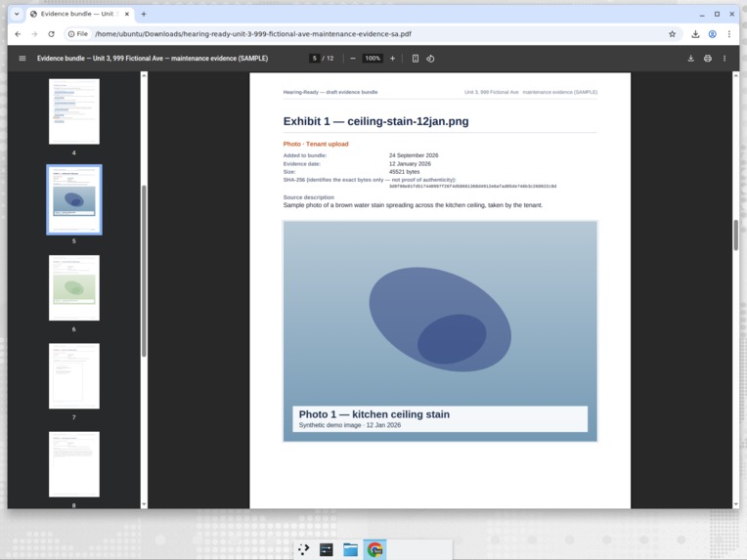The height and width of the screenshot is (560, 747).
Task: Select the Evidence bundle browser tab
Action: tap(80, 14)
